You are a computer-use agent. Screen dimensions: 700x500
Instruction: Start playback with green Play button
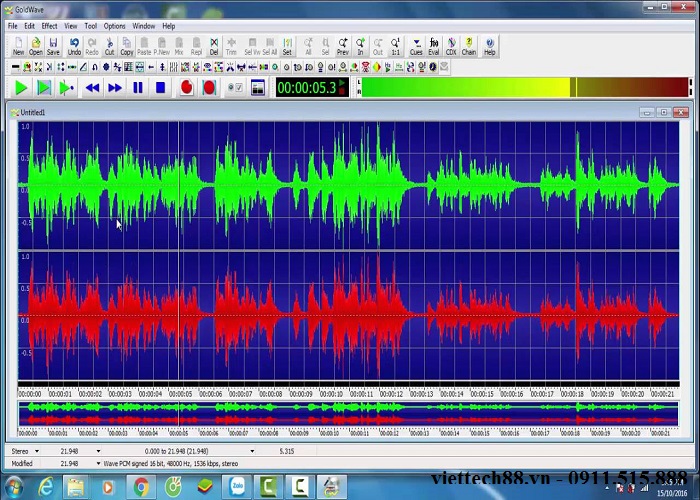click(x=21, y=88)
